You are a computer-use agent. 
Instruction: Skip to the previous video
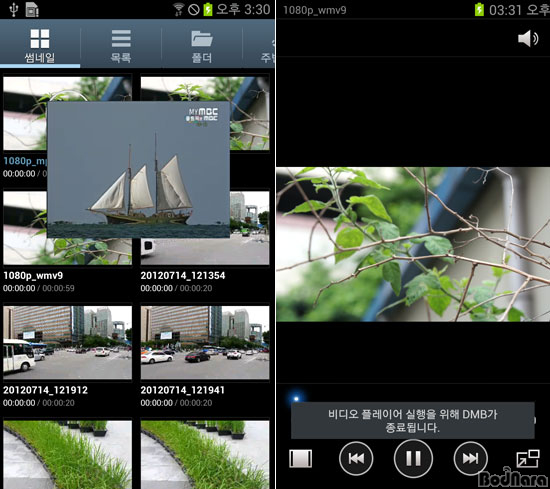point(356,458)
